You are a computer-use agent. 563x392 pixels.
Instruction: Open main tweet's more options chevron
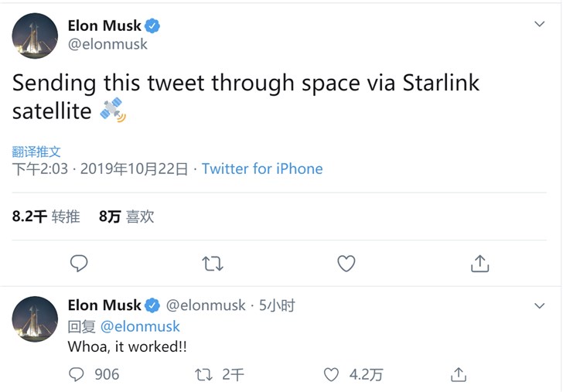(x=540, y=25)
